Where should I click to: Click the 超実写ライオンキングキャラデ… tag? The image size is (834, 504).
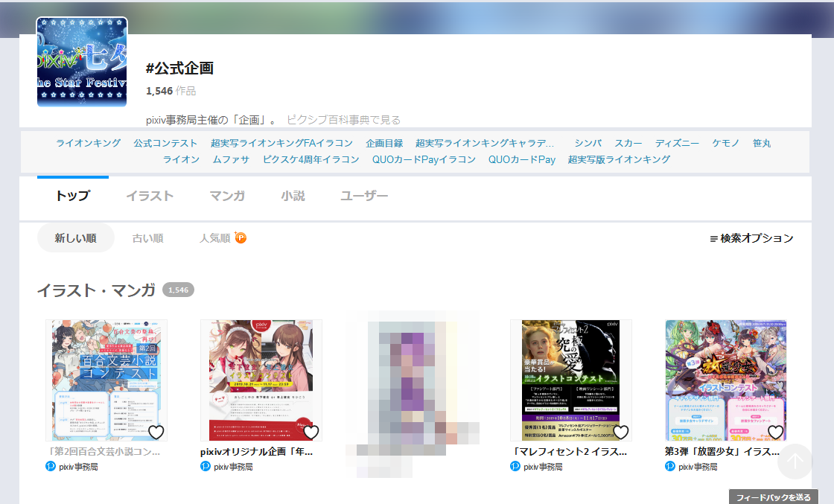(485, 143)
